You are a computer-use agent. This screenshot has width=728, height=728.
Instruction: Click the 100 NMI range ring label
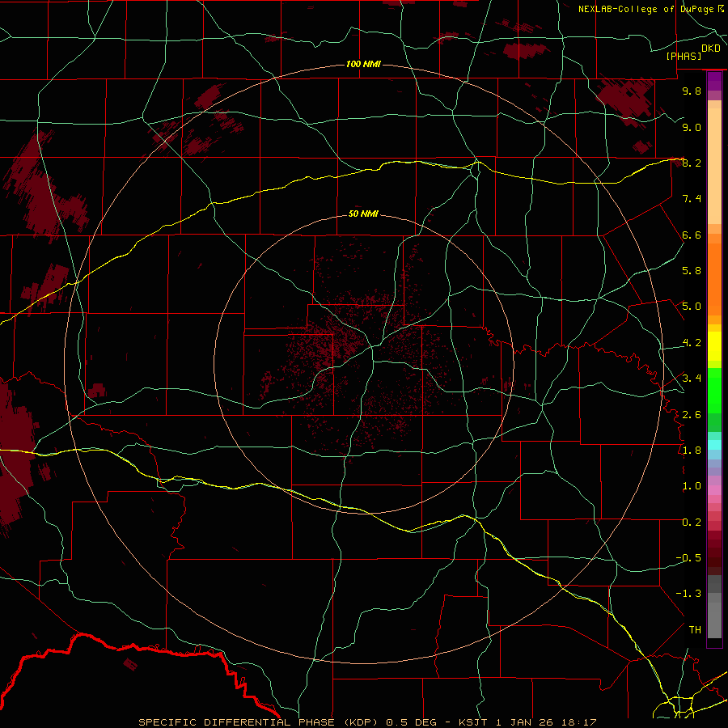(363, 64)
